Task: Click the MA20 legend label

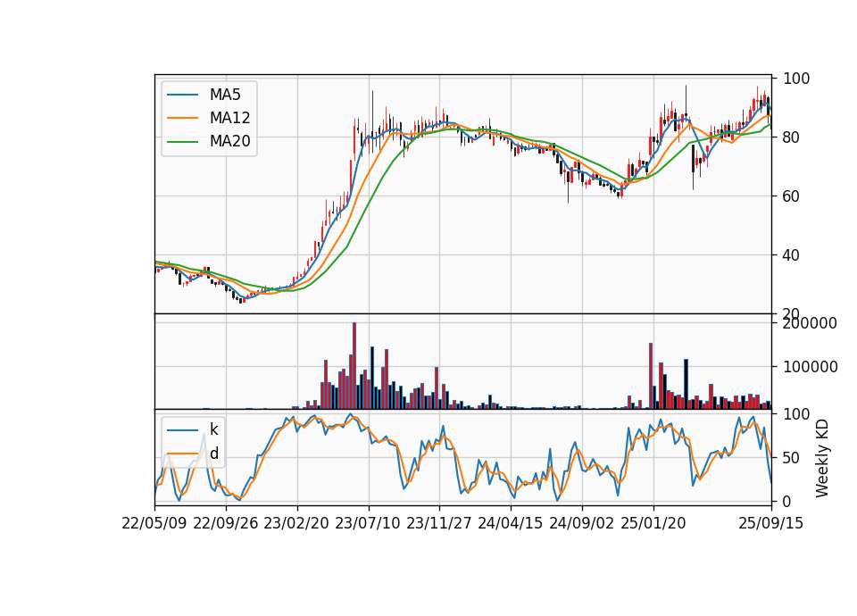Action: click(229, 141)
